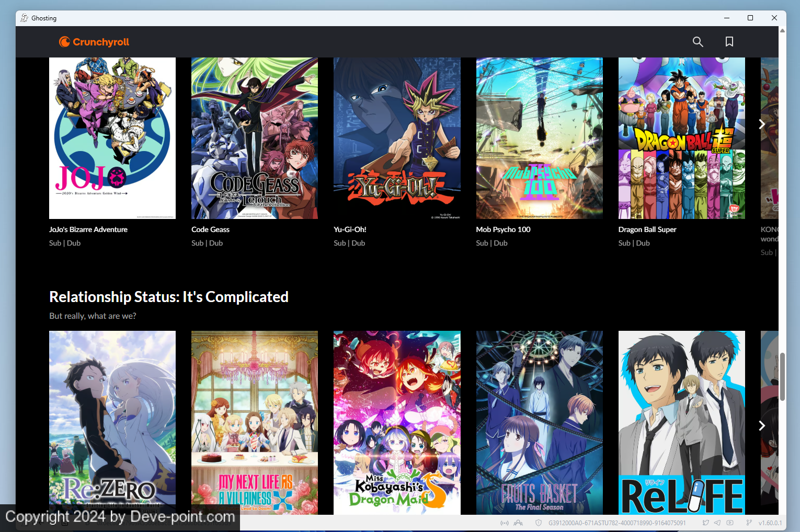Screen dimensions: 800x532
Task: Advance the It's Complicated carousel right
Action: pos(762,425)
